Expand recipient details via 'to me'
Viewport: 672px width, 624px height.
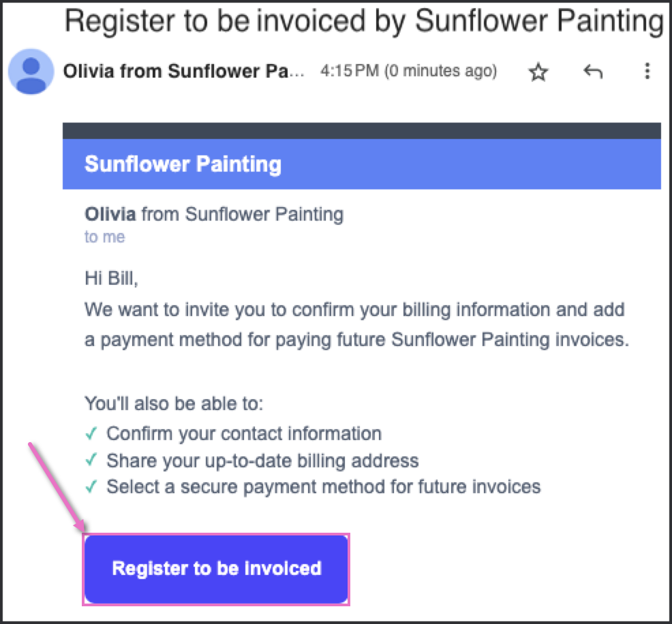104,237
